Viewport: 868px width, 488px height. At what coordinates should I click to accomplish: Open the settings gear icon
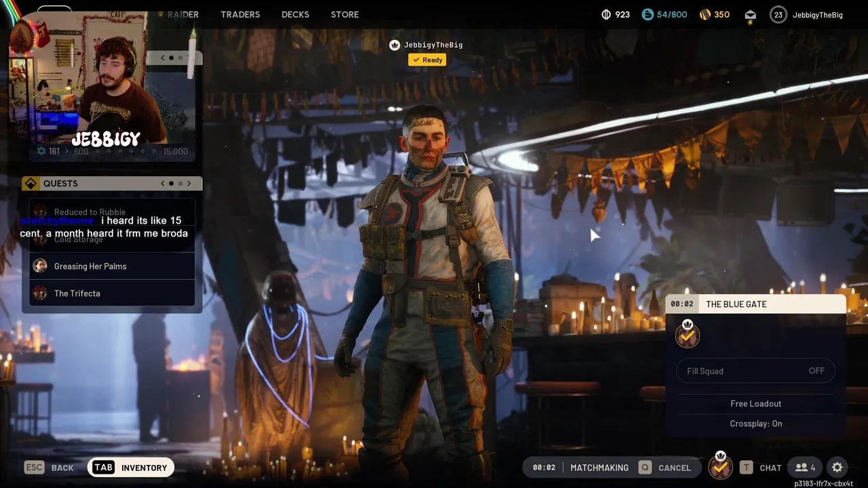point(837,468)
